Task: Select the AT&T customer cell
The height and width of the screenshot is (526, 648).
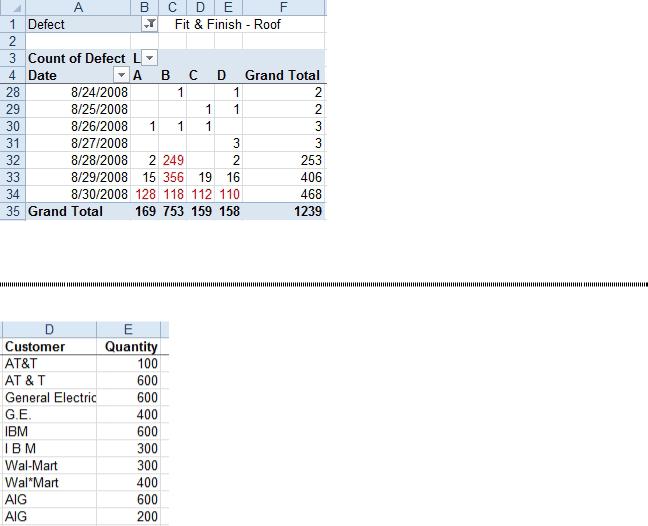Action: [x=49, y=364]
